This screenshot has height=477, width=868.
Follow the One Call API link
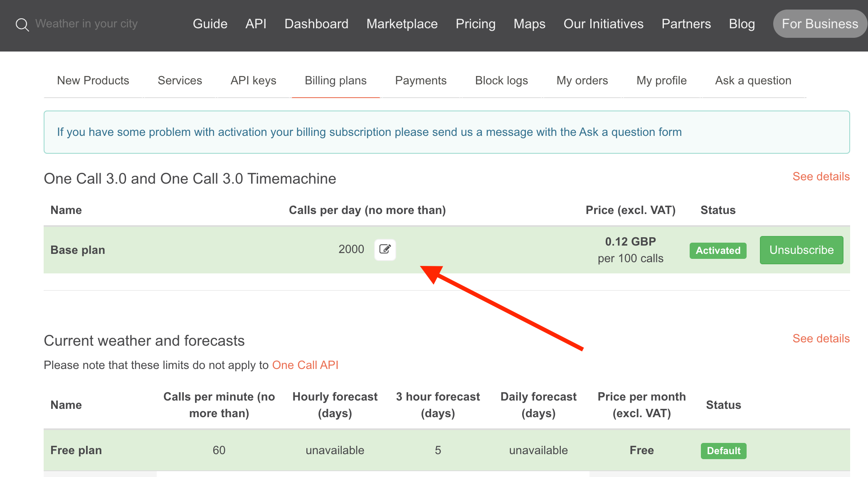(x=305, y=365)
